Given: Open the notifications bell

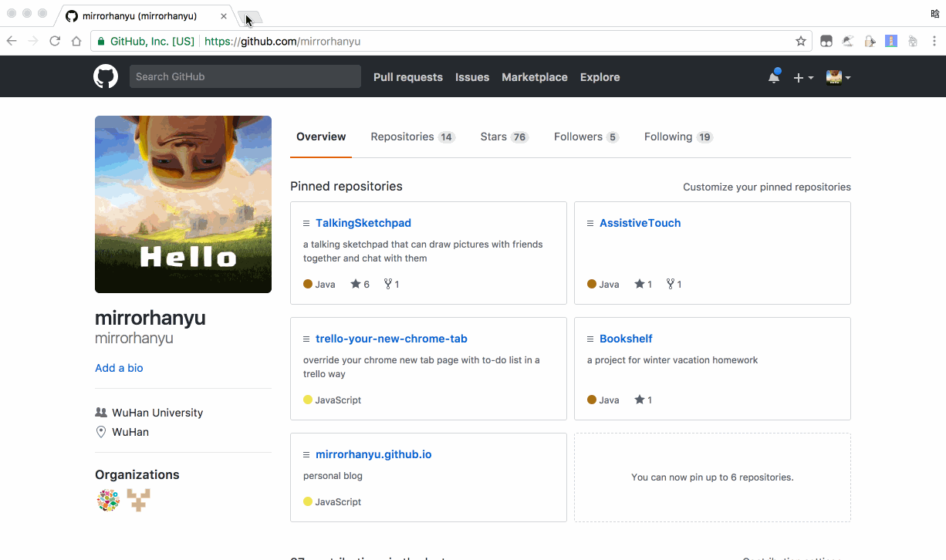Looking at the screenshot, I should point(774,76).
